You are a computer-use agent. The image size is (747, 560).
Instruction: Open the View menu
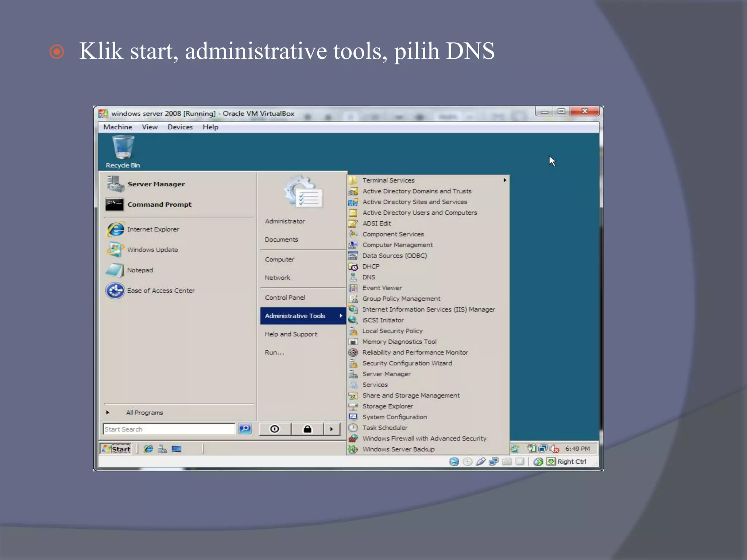(x=150, y=127)
